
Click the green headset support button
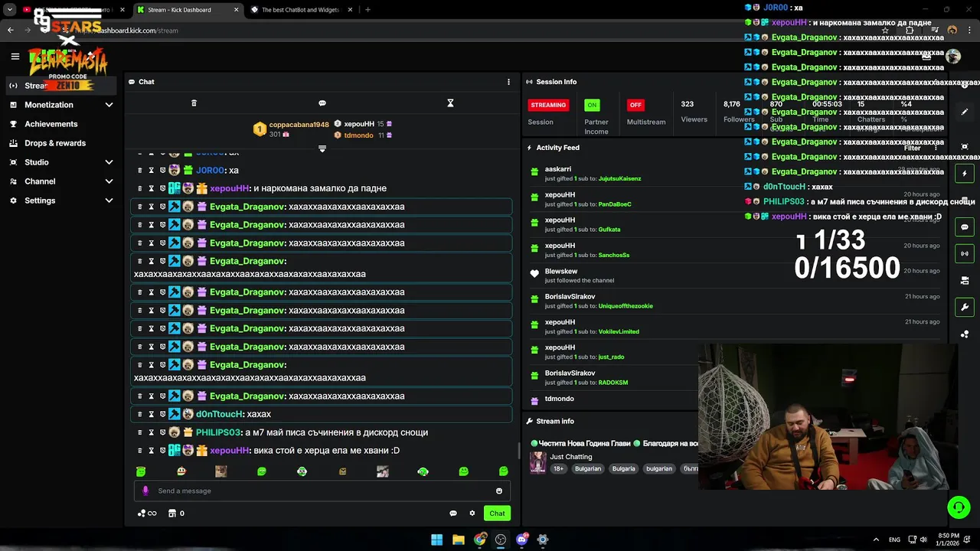point(959,507)
